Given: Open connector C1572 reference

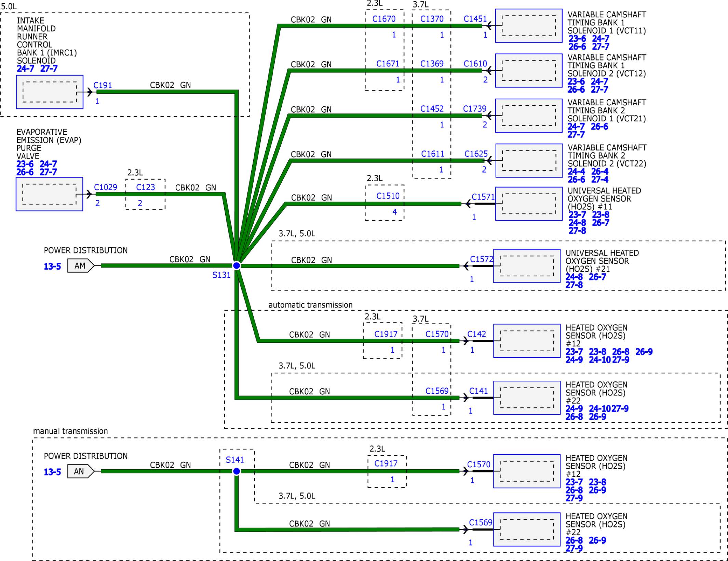Looking at the screenshot, I should point(482,259).
